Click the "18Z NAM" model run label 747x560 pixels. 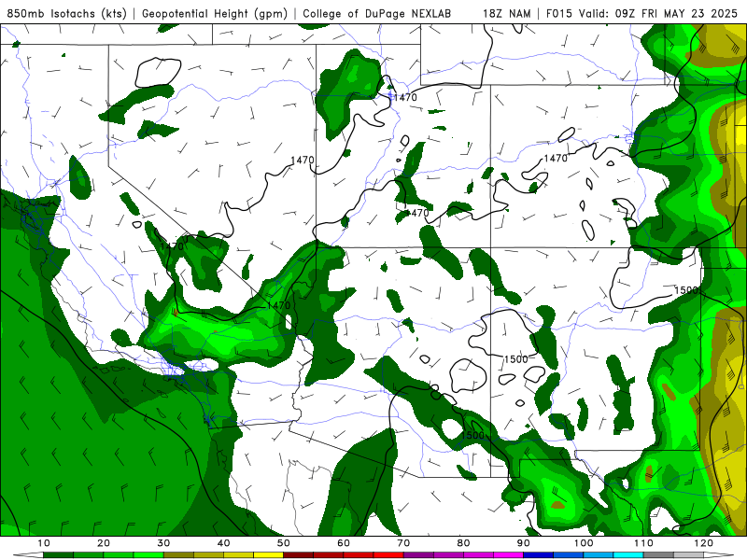(506, 14)
